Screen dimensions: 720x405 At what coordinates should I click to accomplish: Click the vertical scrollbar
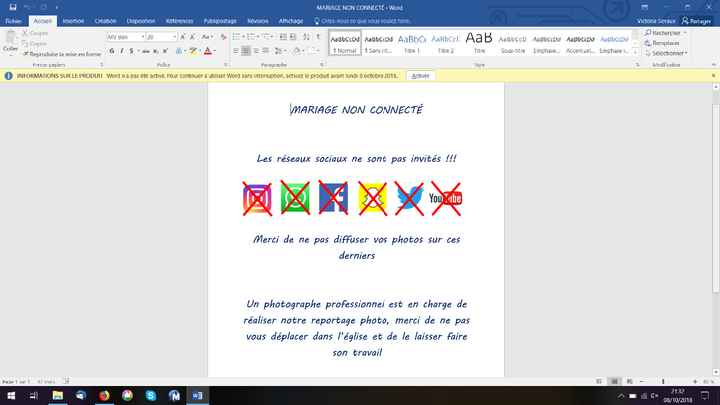(x=715, y=197)
